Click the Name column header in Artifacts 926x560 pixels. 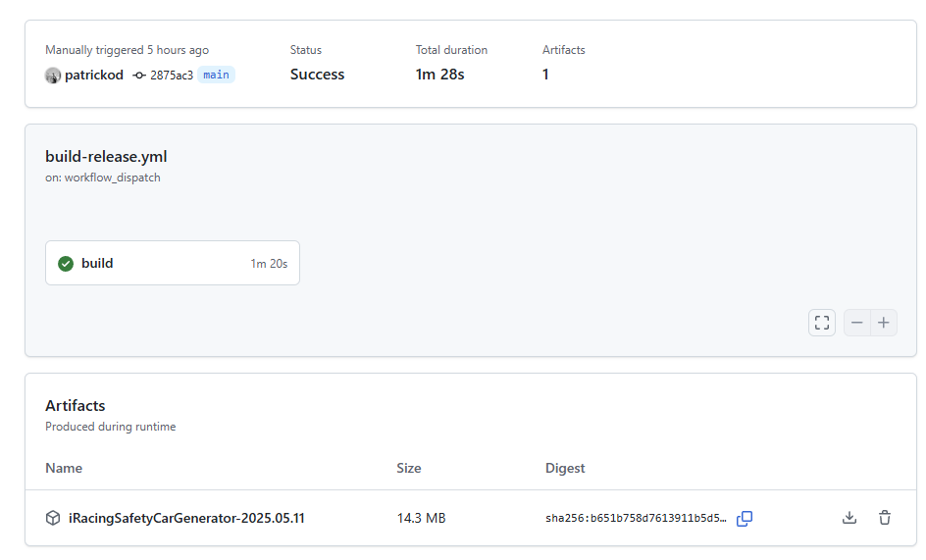pos(64,468)
